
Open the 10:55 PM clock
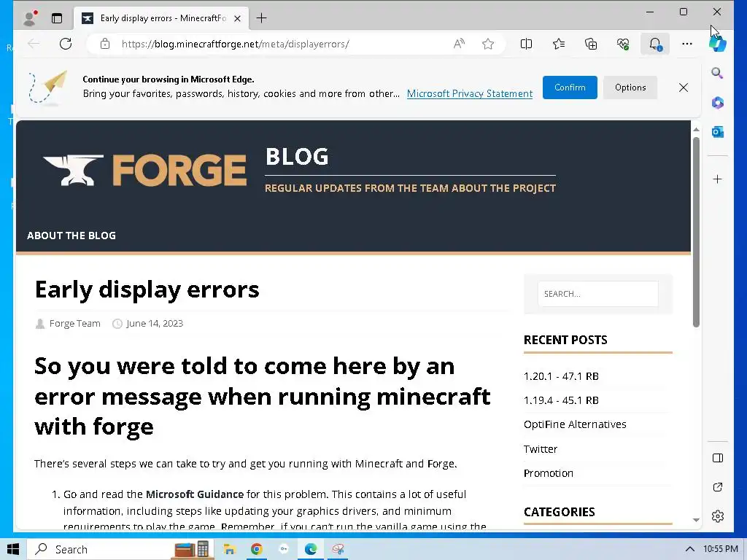click(720, 549)
